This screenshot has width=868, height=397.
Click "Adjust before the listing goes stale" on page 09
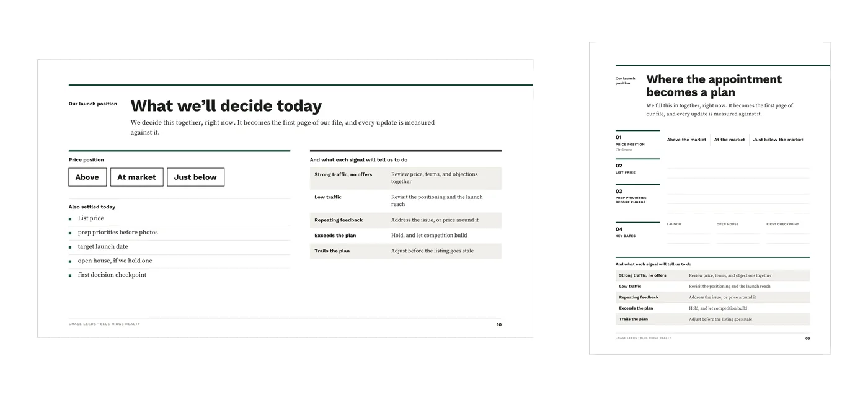[x=720, y=319]
